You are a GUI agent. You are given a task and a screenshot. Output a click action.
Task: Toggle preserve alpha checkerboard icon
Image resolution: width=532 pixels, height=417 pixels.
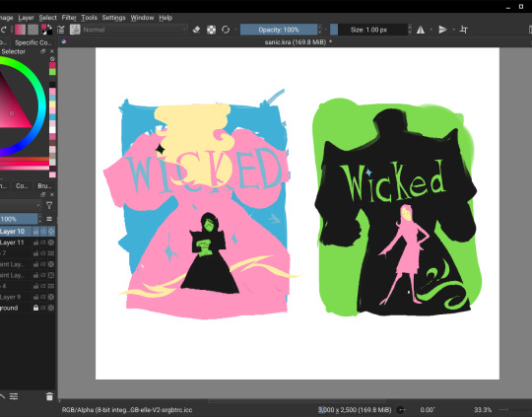[212, 30]
